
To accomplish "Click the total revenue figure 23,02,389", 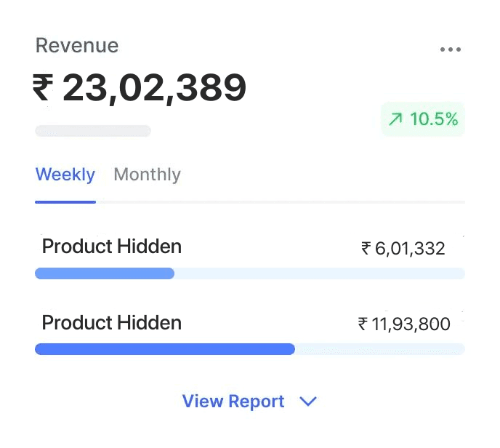I will [154, 89].
